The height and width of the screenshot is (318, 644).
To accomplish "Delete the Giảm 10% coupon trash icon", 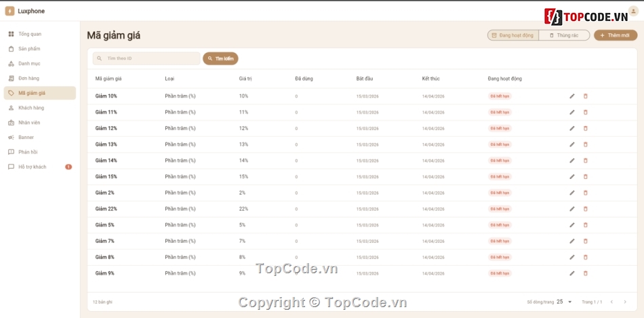I will (x=586, y=96).
